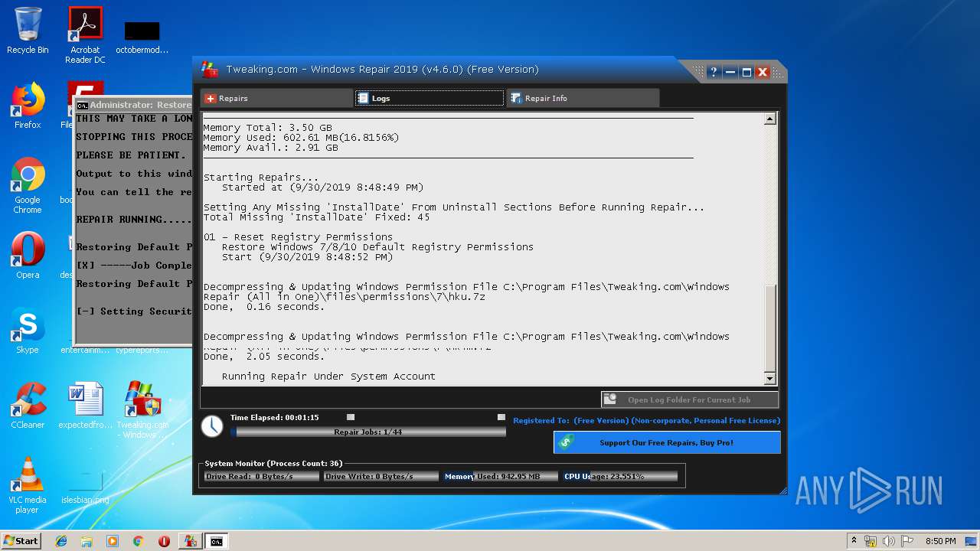980x551 pixels.
Task: Click Open Log Folder For Current Job
Action: (689, 399)
